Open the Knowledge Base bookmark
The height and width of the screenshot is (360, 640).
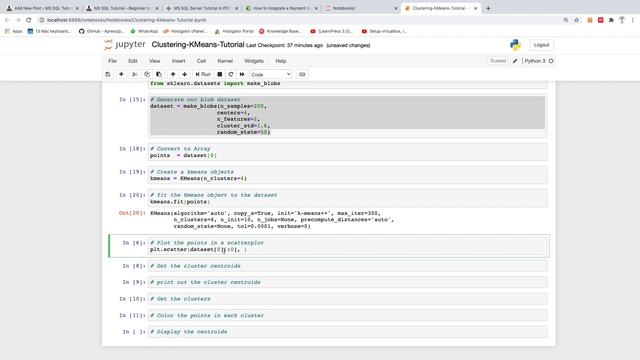click(x=280, y=31)
